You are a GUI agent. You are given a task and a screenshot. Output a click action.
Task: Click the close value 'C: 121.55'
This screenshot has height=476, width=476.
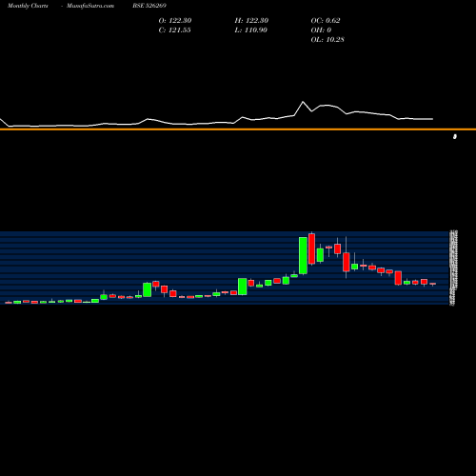click(x=174, y=30)
